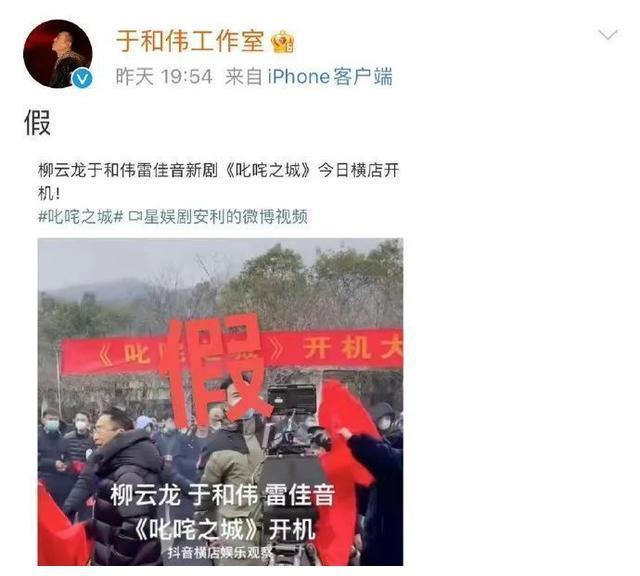Click the blue verified badge on avatar

click(x=82, y=78)
